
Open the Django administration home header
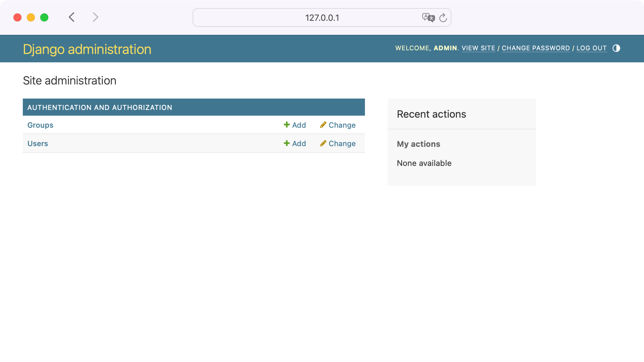[87, 49]
